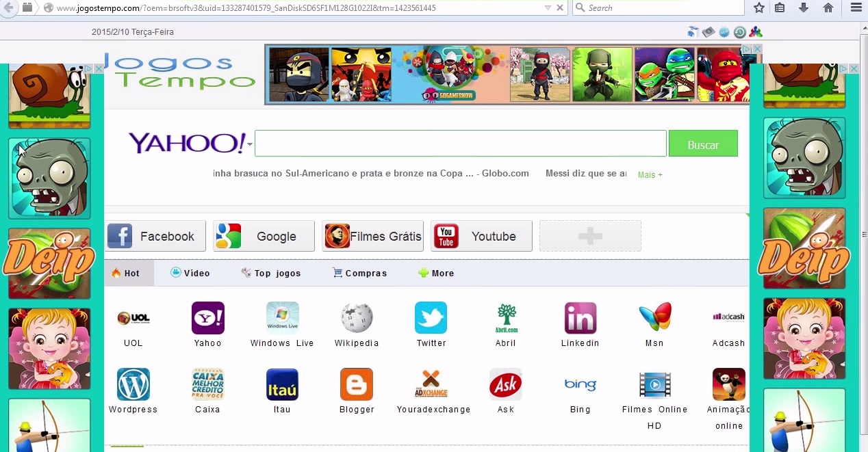Open the Messi news headline
The image size is (868, 452).
point(586,174)
